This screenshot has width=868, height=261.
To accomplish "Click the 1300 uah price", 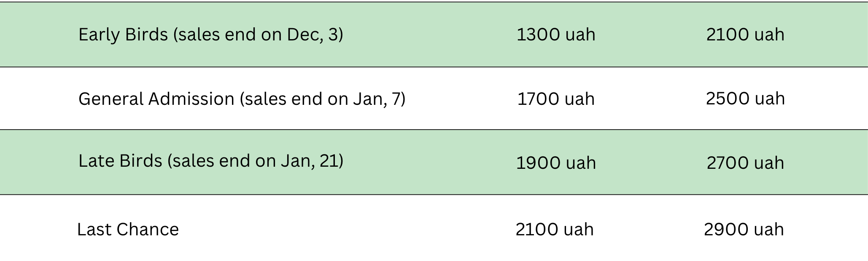I will (x=555, y=35).
